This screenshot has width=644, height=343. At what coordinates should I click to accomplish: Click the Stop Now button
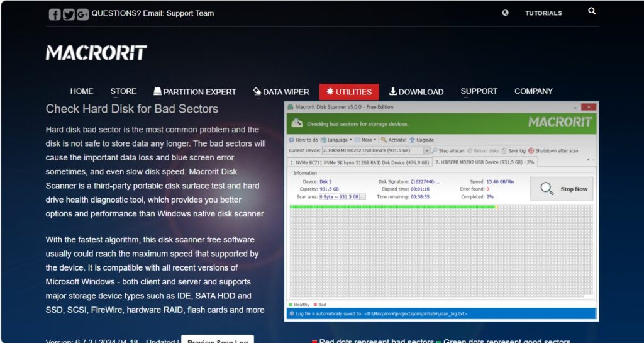click(562, 189)
